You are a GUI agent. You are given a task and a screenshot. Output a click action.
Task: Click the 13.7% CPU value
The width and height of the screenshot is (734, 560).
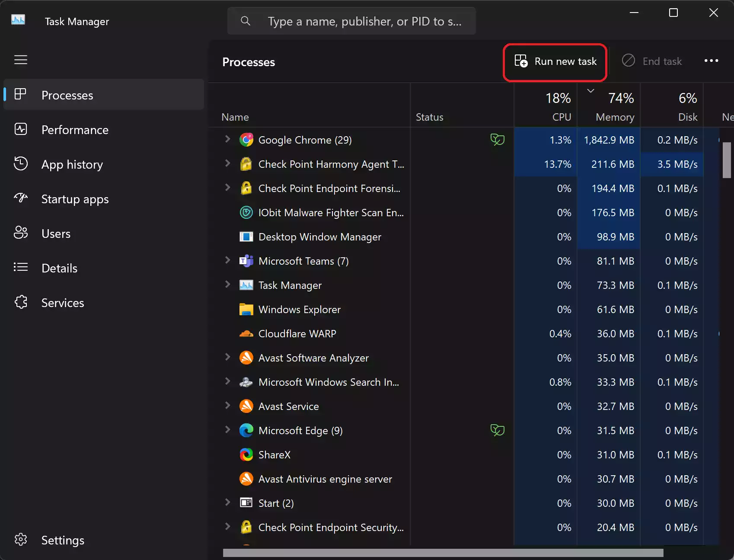[558, 164]
